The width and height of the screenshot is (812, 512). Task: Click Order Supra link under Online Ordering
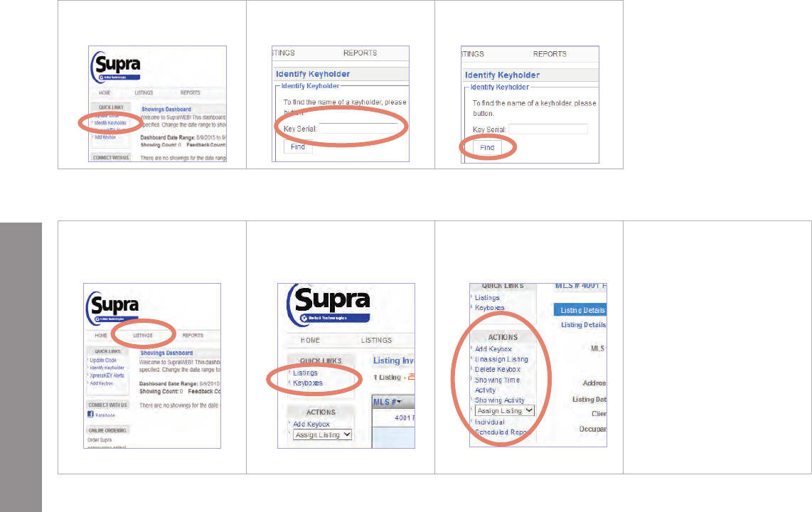pos(100,440)
